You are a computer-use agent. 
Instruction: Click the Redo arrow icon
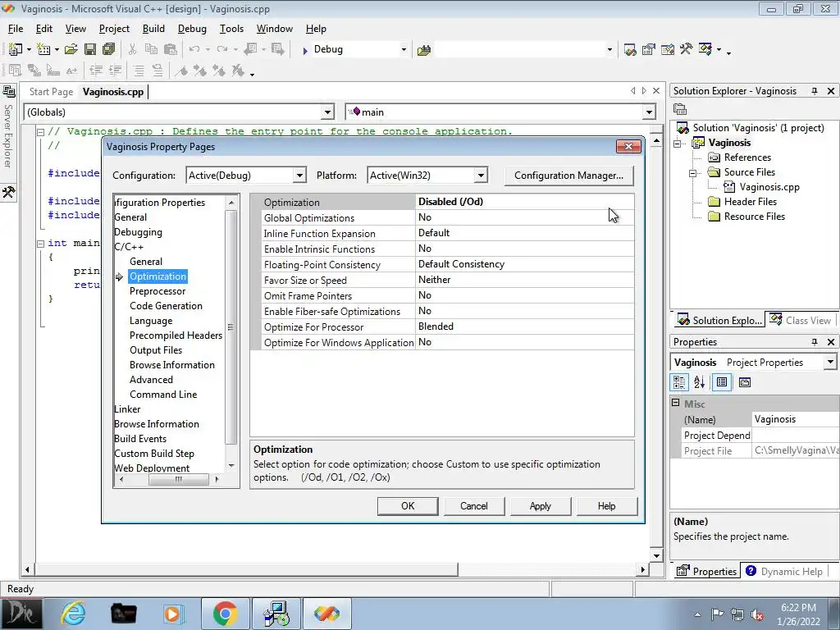pos(221,49)
